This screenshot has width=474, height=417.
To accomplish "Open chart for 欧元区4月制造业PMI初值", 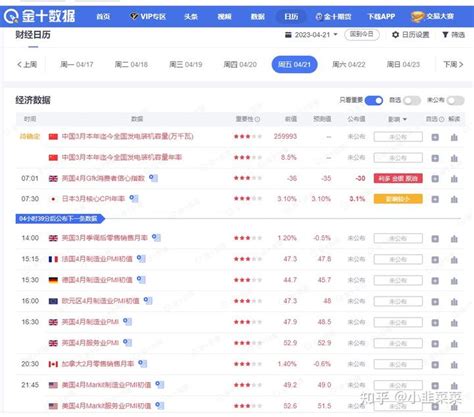I will pyautogui.click(x=454, y=302).
